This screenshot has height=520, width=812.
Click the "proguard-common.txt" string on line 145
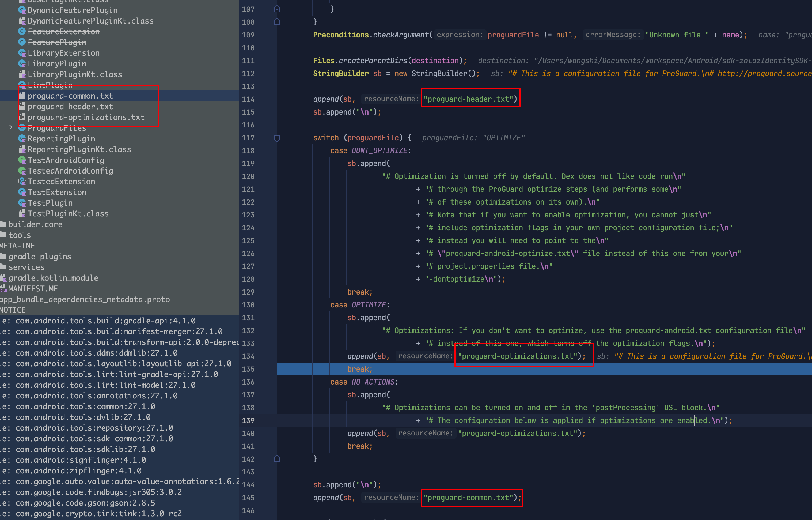click(x=468, y=498)
